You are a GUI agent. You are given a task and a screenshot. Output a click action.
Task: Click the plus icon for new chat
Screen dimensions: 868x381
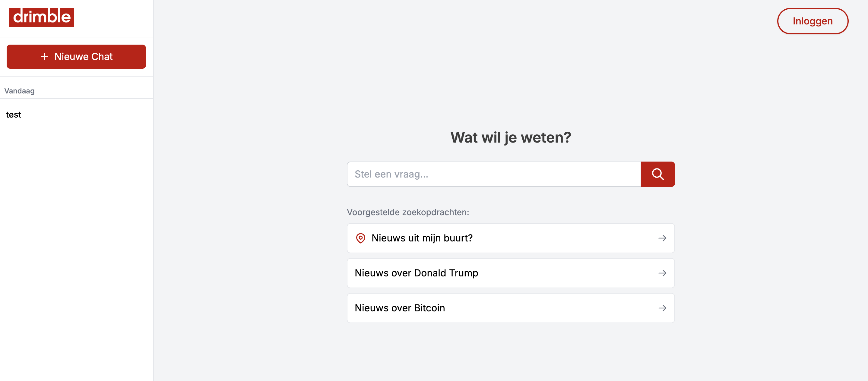tap(44, 57)
